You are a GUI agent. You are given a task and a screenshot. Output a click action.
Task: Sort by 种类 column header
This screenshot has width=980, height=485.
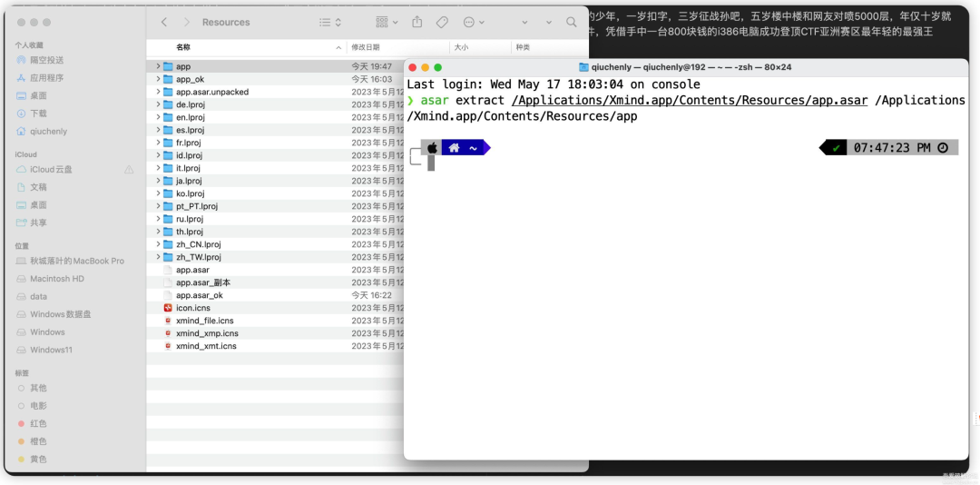point(523,47)
